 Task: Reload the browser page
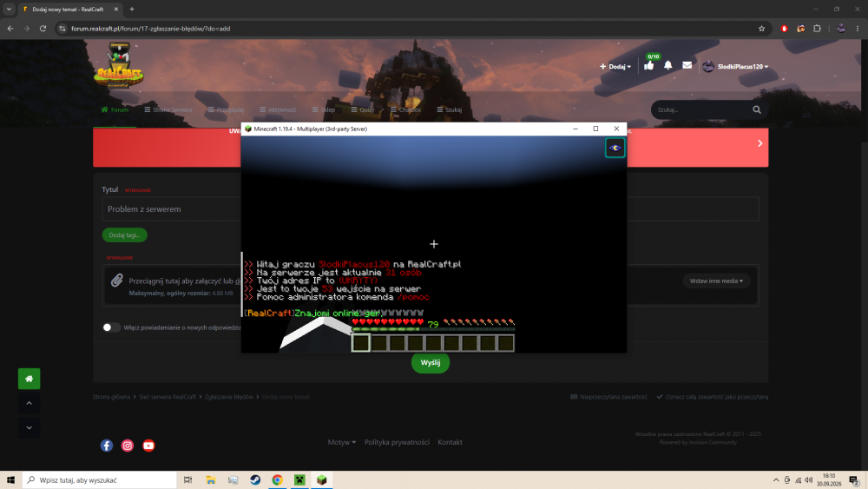(x=43, y=29)
